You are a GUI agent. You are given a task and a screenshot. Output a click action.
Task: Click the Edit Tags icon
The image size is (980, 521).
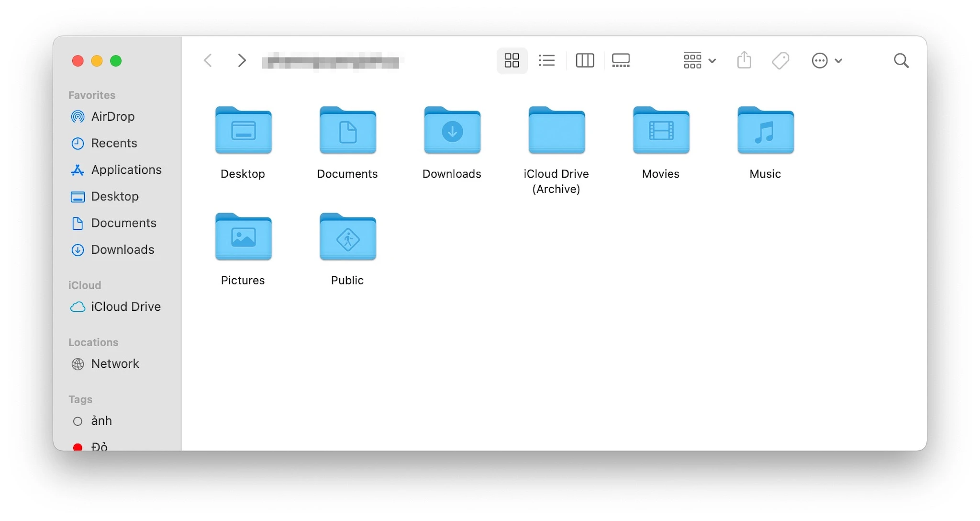[x=780, y=61]
